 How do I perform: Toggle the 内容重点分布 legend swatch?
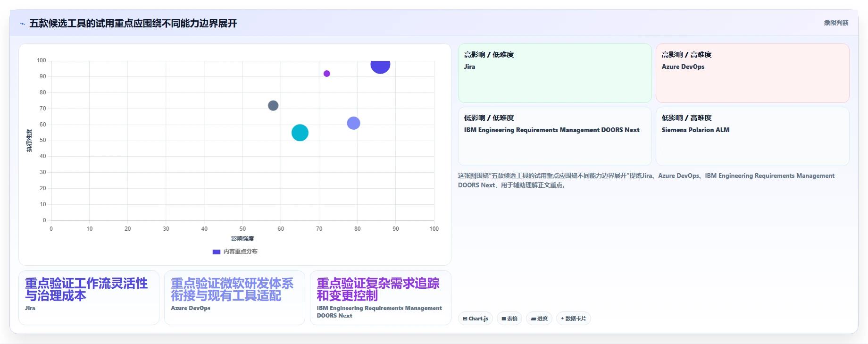click(217, 252)
